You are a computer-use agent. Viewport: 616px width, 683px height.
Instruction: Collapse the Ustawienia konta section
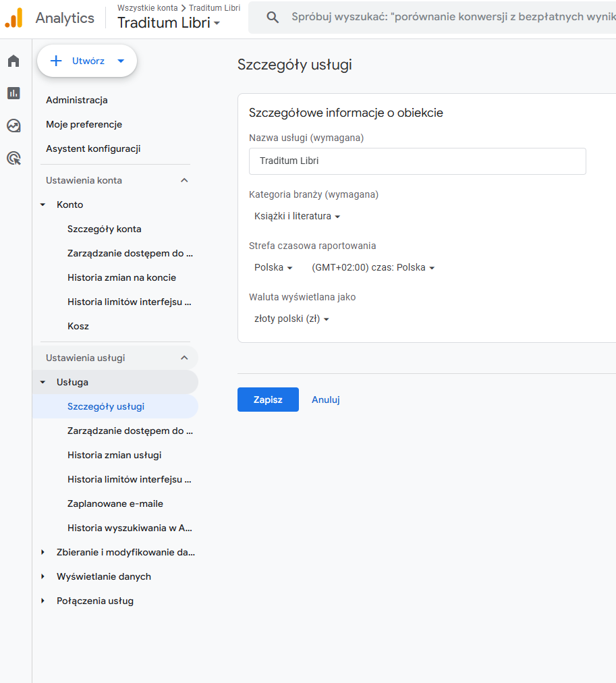coord(184,180)
